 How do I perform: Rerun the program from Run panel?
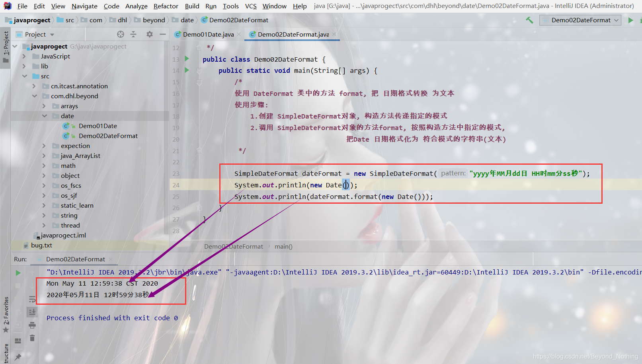18,273
